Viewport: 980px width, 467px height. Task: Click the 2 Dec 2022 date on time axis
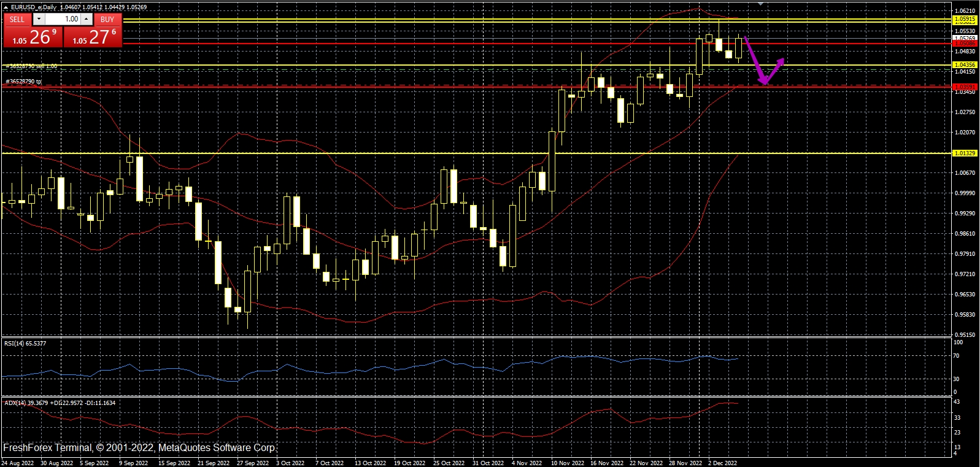(x=723, y=463)
